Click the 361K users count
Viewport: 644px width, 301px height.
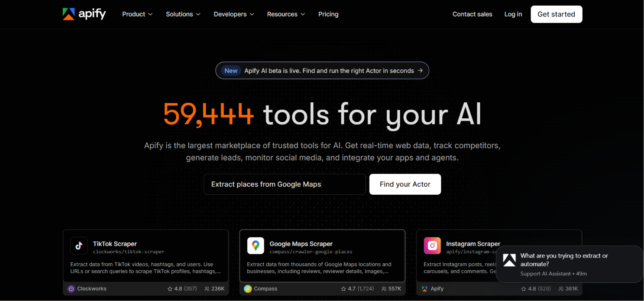pyautogui.click(x=572, y=289)
